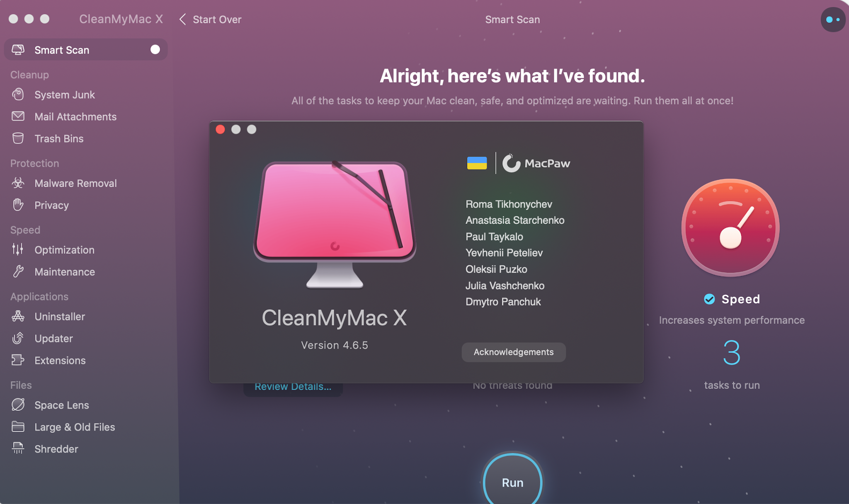Viewport: 849px width, 504px height.
Task: Click the name Dmytro Panchuk
Action: coord(503,302)
